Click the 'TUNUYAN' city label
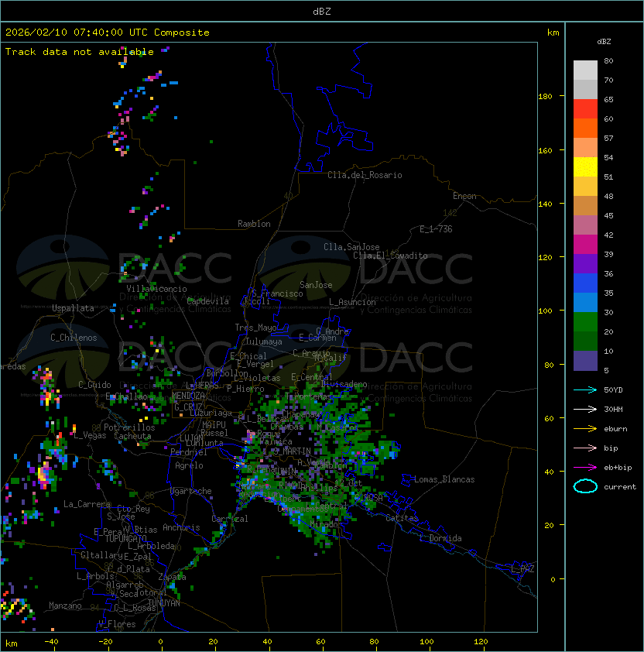This screenshot has height=652, width=644. 164,603
